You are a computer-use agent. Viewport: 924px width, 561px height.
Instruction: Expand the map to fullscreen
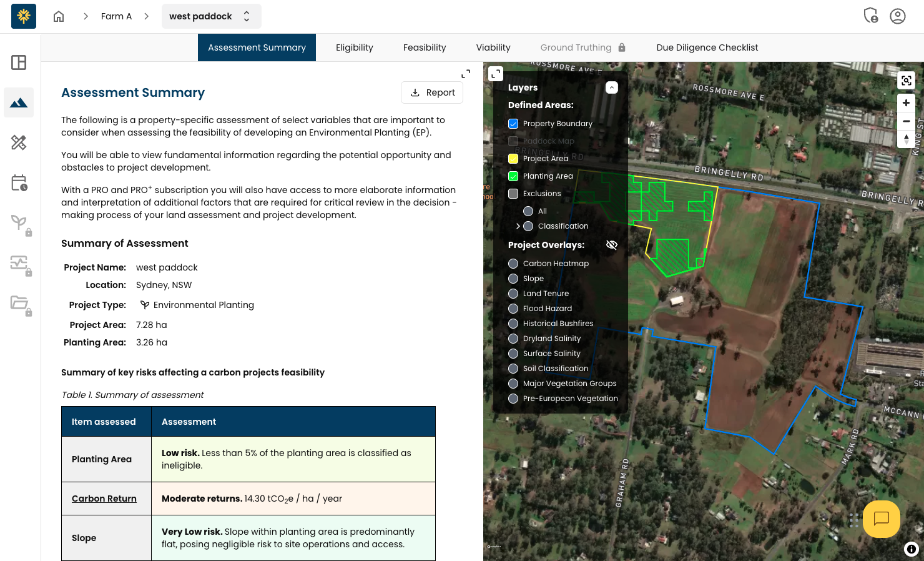pos(496,74)
